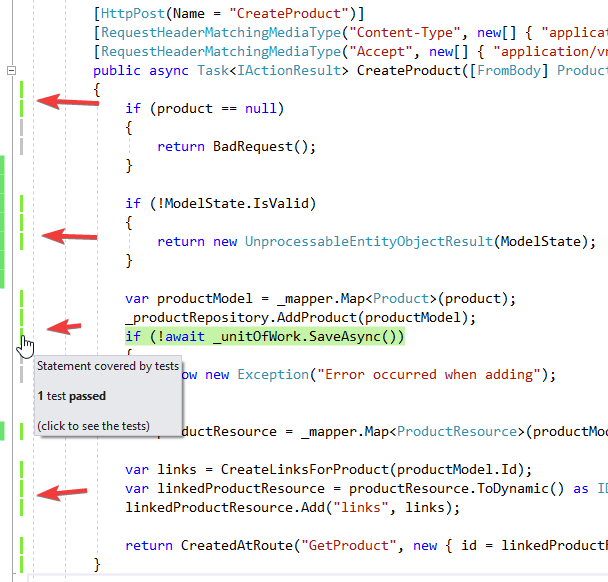
Task: Click the 'var productModel' mapping line
Action: coord(320,299)
